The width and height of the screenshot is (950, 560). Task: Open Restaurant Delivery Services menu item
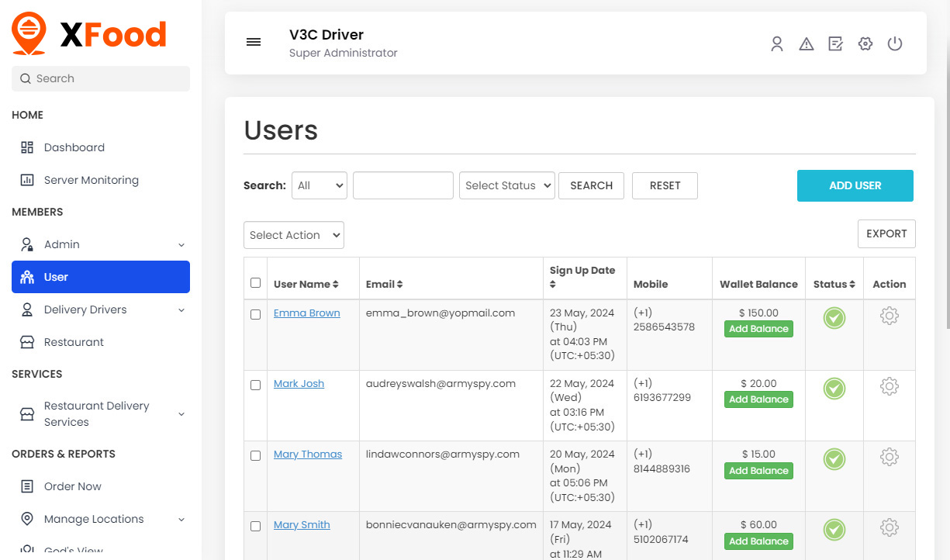click(97, 413)
